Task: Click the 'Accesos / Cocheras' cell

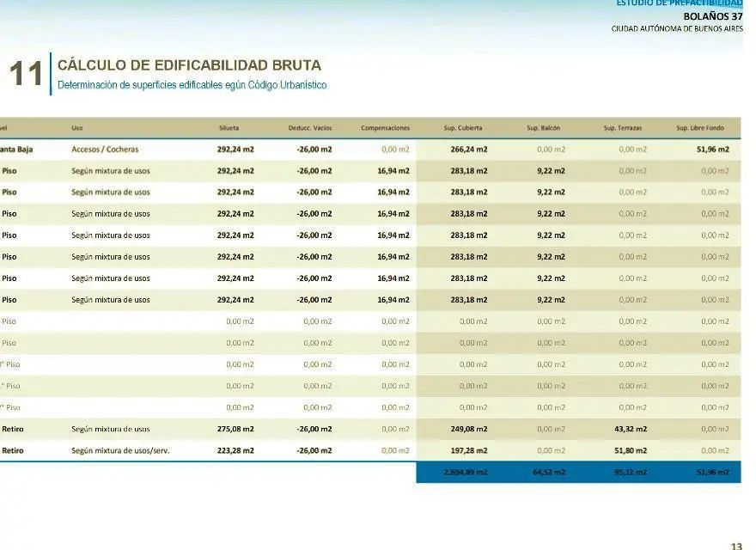Action: point(105,150)
